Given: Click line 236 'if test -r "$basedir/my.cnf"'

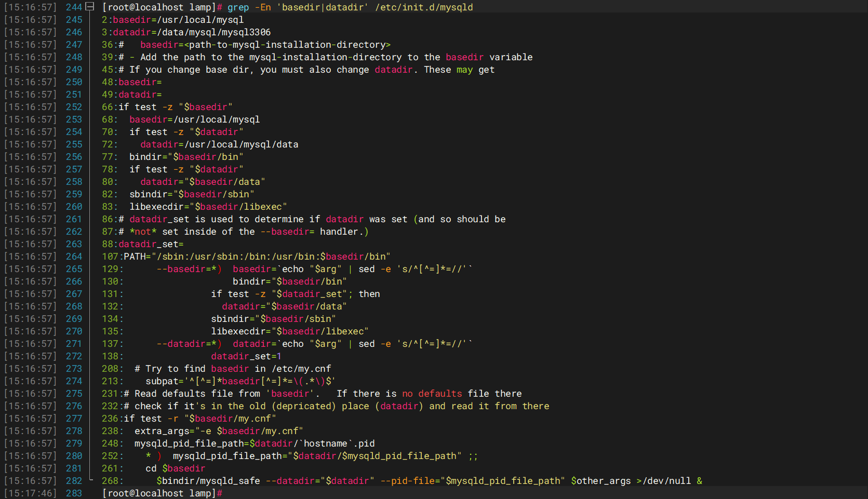Looking at the screenshot, I should point(189,419).
